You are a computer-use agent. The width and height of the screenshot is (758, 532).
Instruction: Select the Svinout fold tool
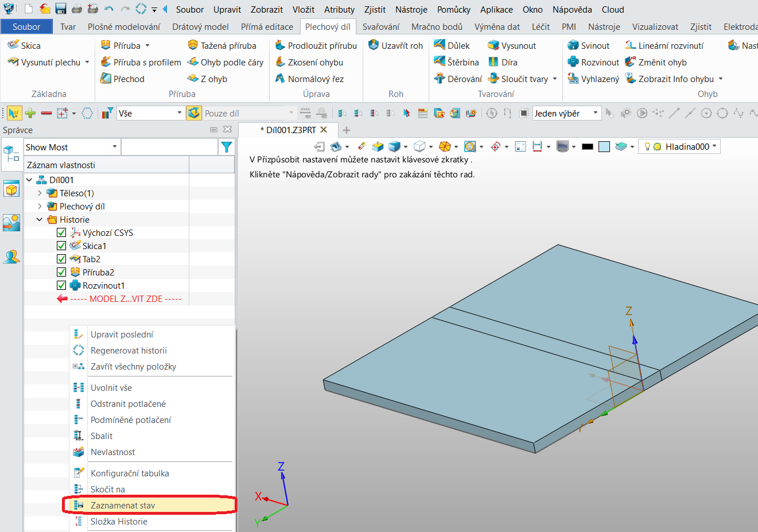click(x=588, y=45)
